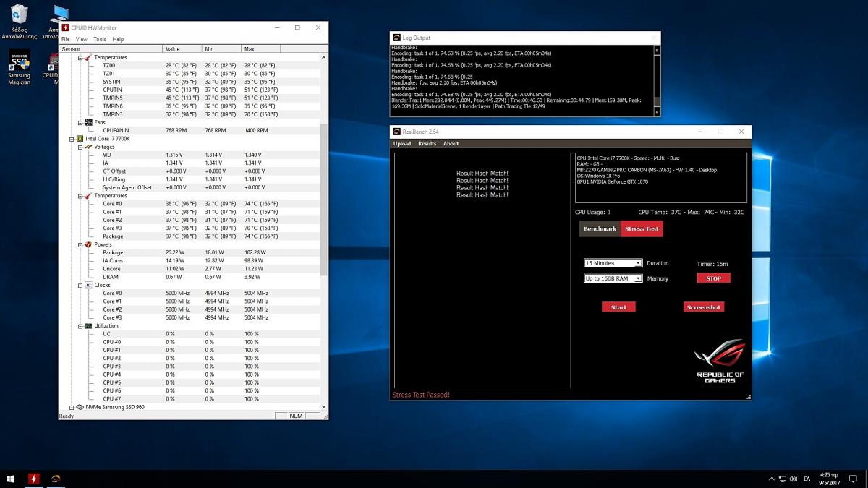Click the taskbar clock showing 9/5/2017
The width and height of the screenshot is (868, 488).
(830, 479)
